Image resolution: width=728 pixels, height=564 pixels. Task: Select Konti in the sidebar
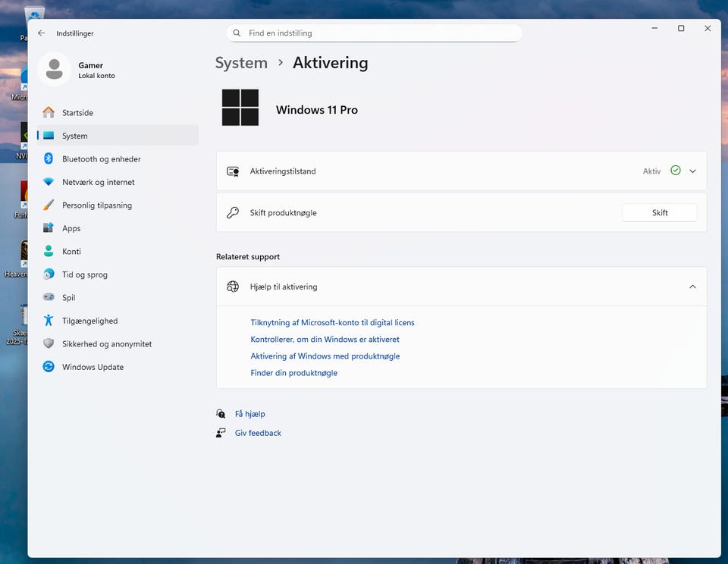tap(71, 252)
